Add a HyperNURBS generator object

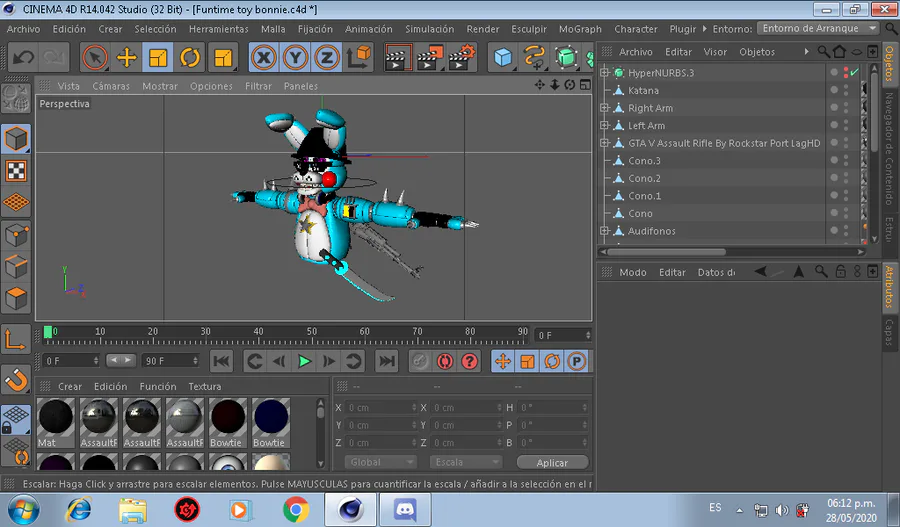tap(566, 57)
